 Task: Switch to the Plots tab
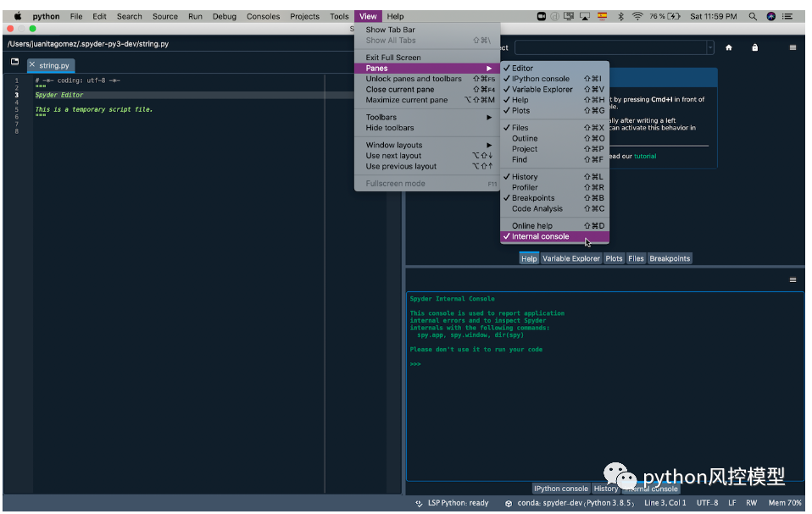[614, 259]
